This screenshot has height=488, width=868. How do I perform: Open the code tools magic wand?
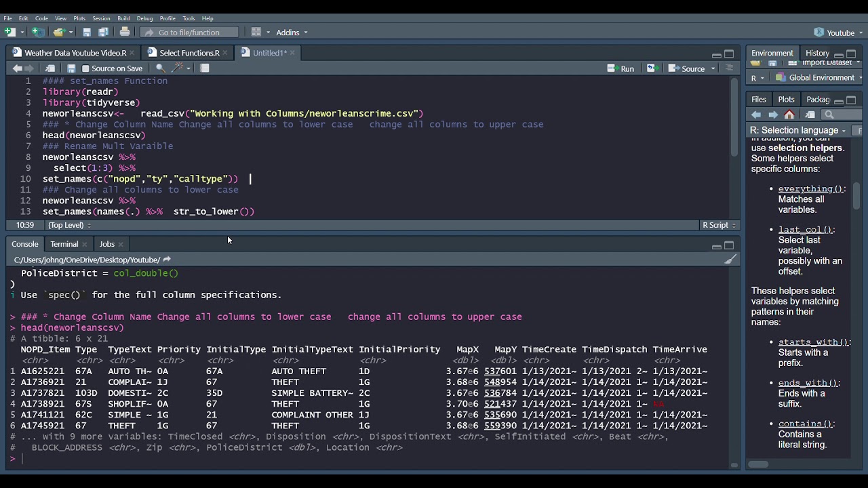pos(178,68)
